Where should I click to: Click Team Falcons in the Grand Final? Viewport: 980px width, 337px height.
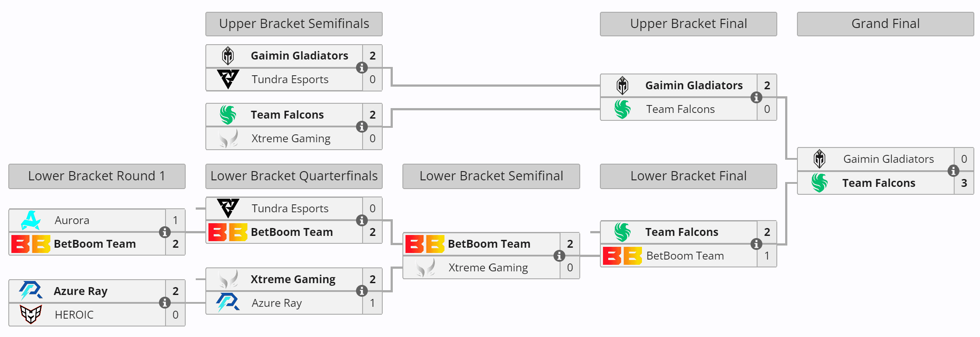coord(878,183)
